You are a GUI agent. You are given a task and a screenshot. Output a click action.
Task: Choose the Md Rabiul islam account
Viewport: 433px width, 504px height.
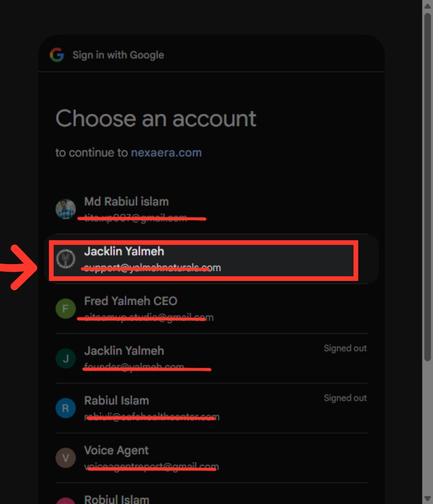coord(211,209)
